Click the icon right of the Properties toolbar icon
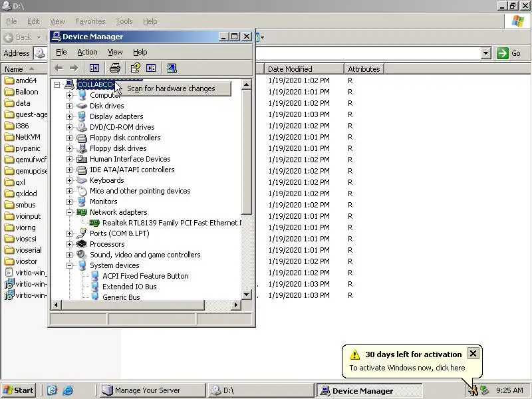532x399 pixels. [151, 68]
